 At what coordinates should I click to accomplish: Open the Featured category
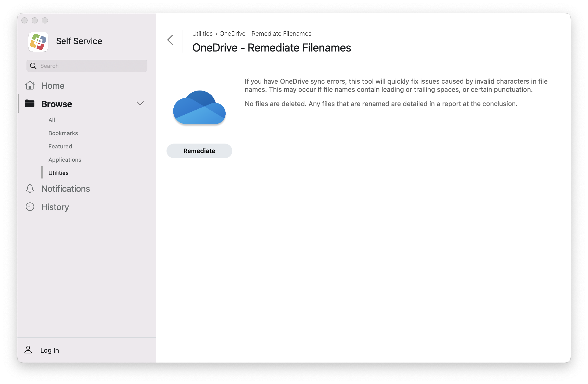[x=60, y=146]
